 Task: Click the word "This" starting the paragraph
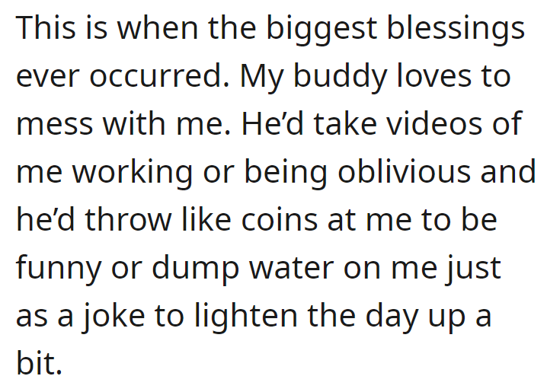(46, 27)
